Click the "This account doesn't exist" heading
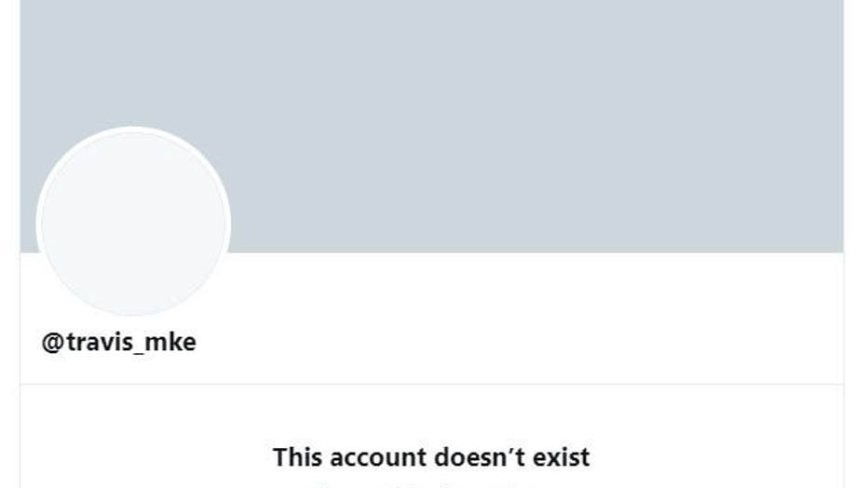Image resolution: width=868 pixels, height=488 pixels. coord(431,457)
